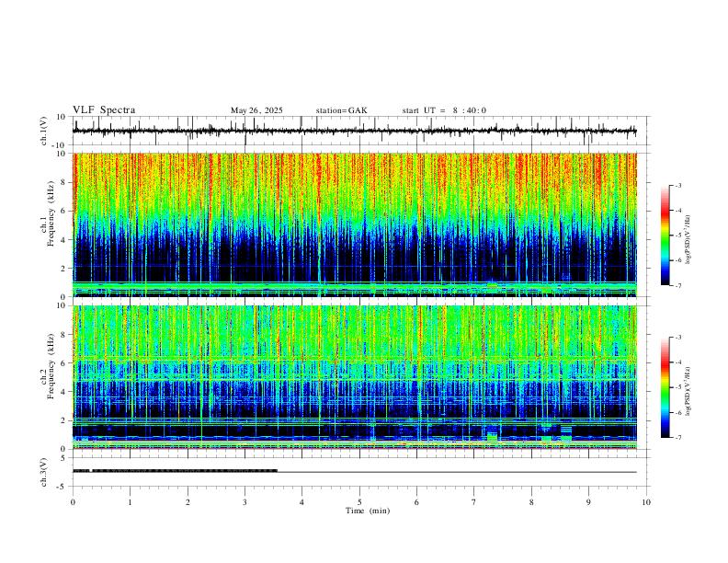This screenshot has width=728, height=563.
Task: Click the time axis tick label '5'
Action: click(x=359, y=502)
